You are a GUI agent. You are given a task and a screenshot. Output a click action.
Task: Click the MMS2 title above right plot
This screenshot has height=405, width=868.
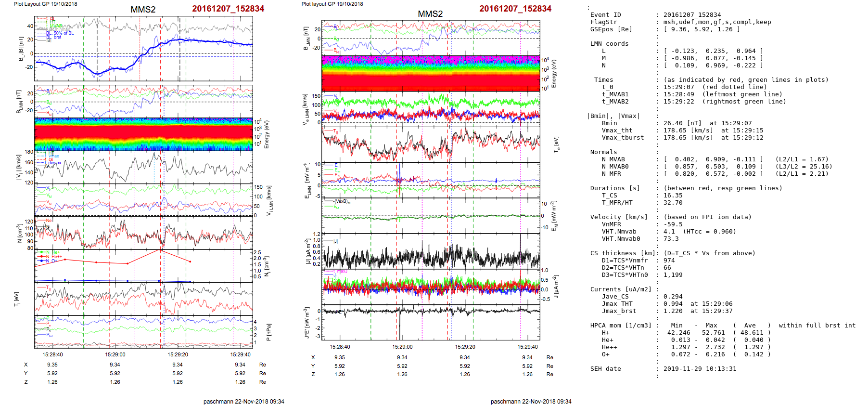point(430,14)
